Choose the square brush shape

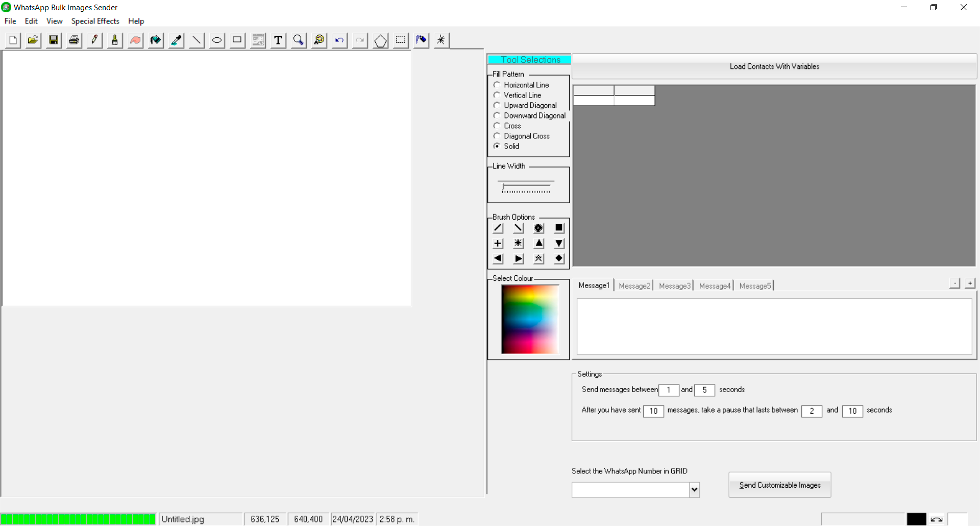click(x=559, y=228)
